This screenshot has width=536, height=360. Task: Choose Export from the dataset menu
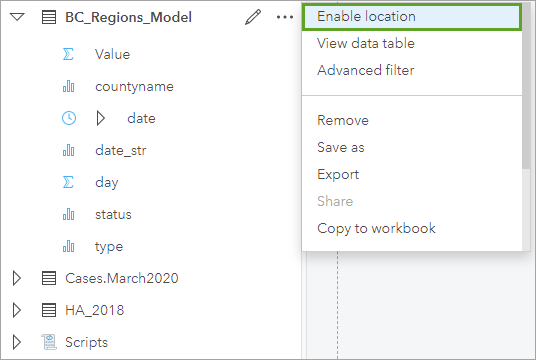412,174
